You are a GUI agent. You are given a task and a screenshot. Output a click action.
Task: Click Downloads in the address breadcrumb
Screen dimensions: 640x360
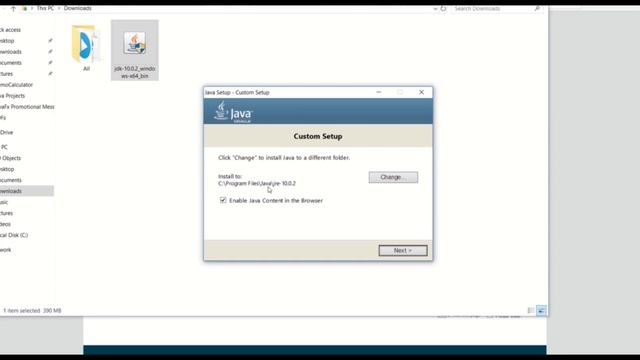(78, 8)
